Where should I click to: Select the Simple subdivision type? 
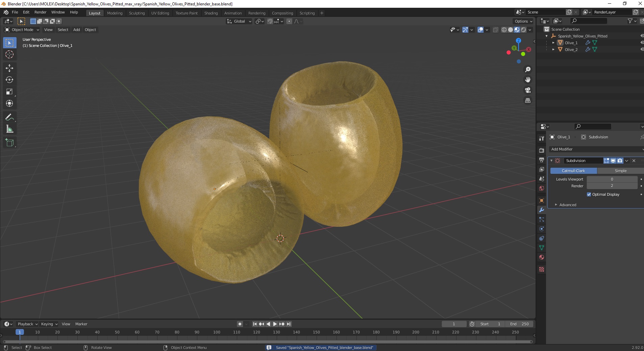(620, 171)
